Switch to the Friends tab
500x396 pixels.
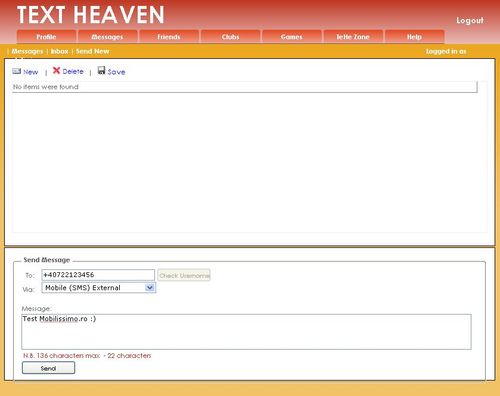tap(169, 37)
